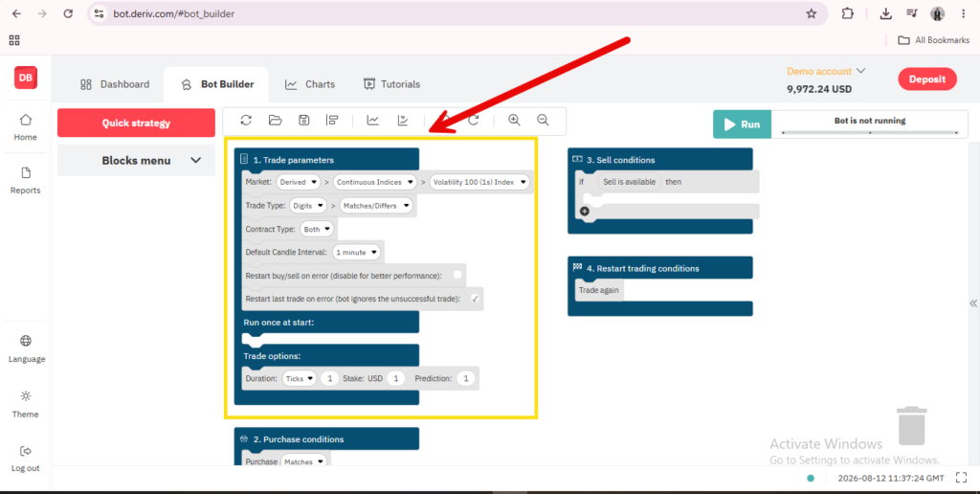This screenshot has height=494, width=980.
Task: Uncheck Restart last trade on error checkbox
Action: pyautogui.click(x=475, y=299)
